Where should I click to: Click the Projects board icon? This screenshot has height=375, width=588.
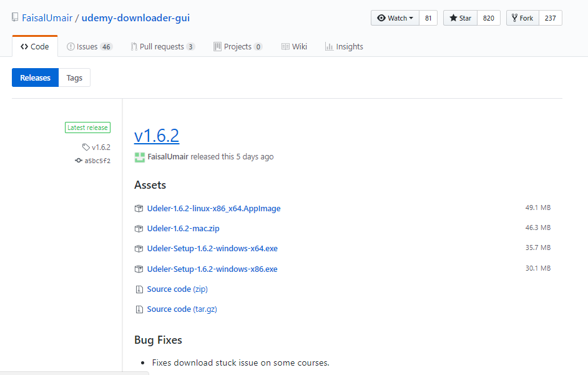pyautogui.click(x=217, y=46)
